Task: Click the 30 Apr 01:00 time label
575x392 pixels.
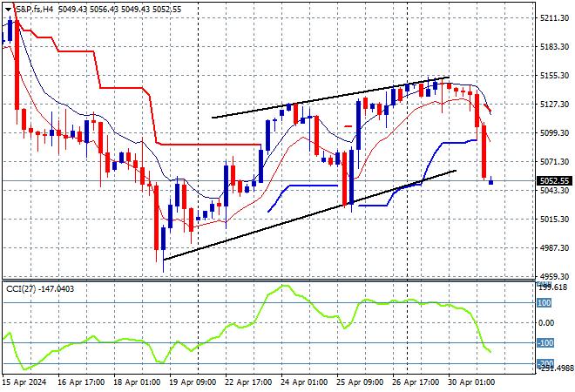Action: tap(471, 382)
